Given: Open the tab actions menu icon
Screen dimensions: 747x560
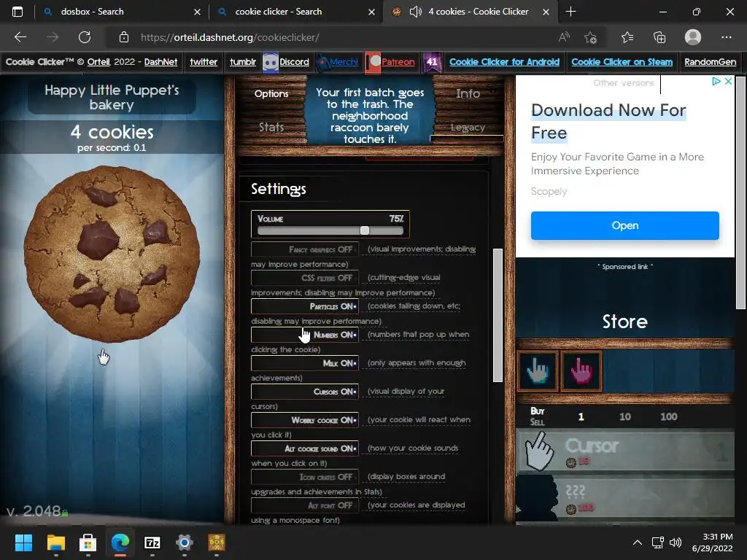Looking at the screenshot, I should click(x=18, y=12).
